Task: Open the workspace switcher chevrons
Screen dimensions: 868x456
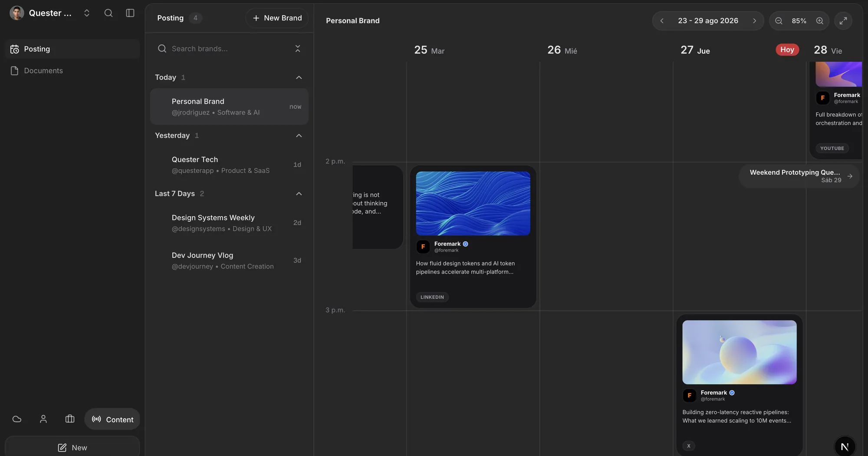Action: [x=87, y=13]
